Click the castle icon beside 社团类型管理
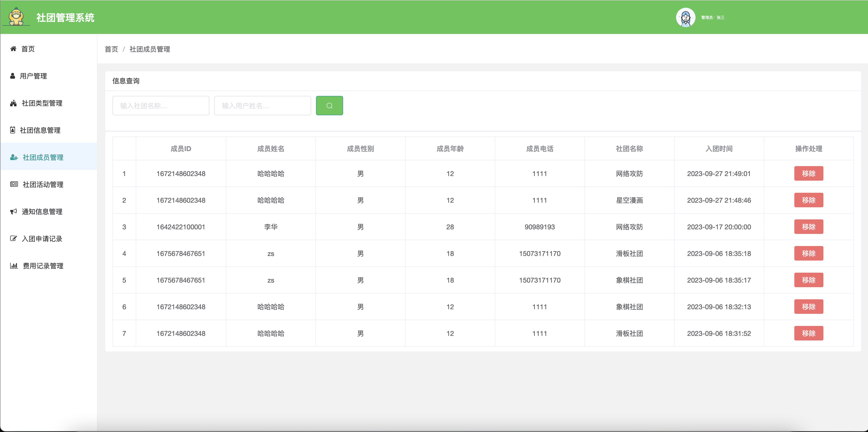Screen dimensions: 868x432 13,103
